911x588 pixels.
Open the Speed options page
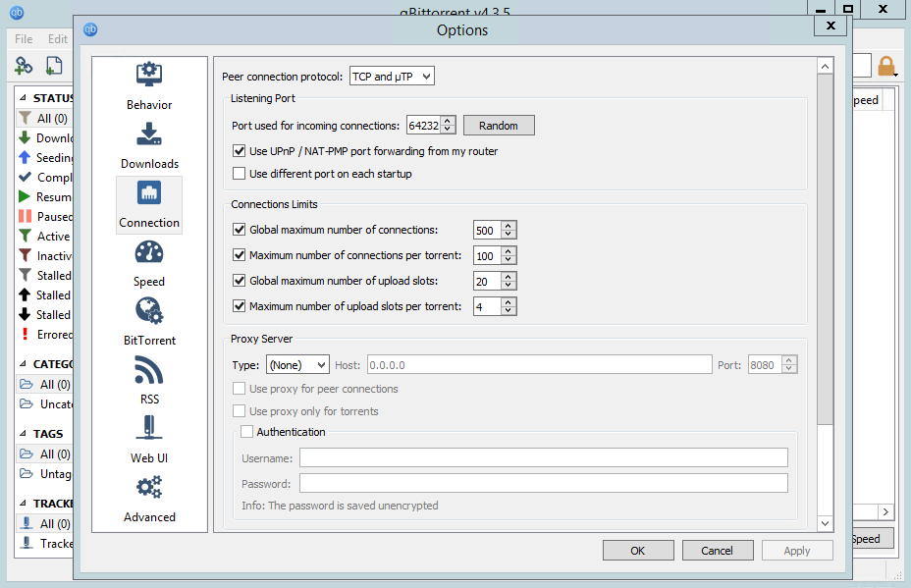pyautogui.click(x=149, y=264)
